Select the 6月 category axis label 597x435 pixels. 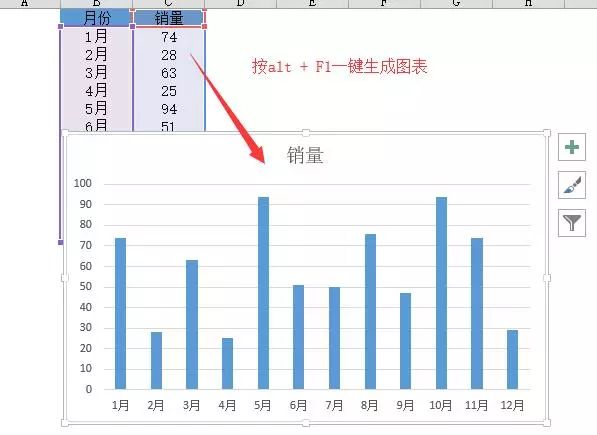pyautogui.click(x=298, y=405)
